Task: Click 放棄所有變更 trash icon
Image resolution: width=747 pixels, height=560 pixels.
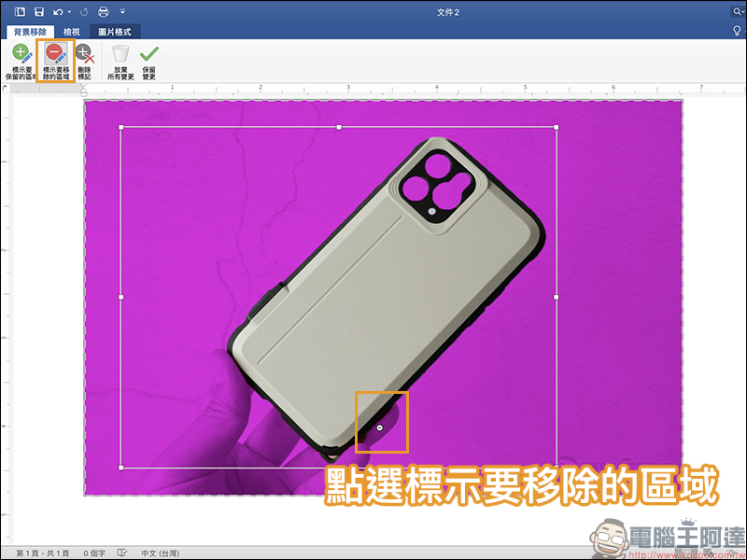Action: [x=120, y=62]
